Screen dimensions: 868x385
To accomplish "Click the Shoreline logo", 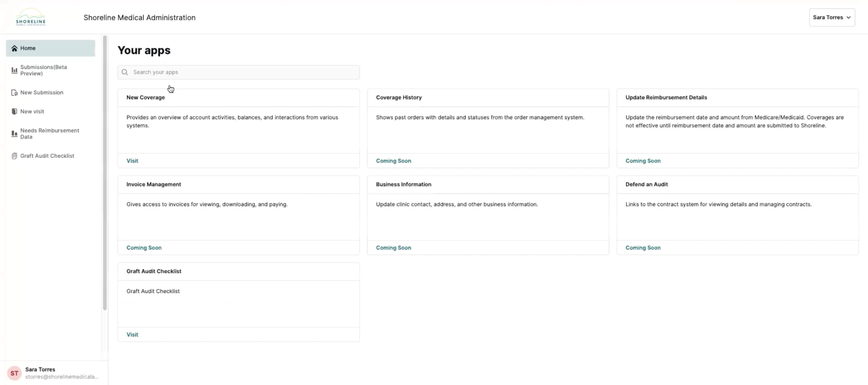I will (31, 17).
